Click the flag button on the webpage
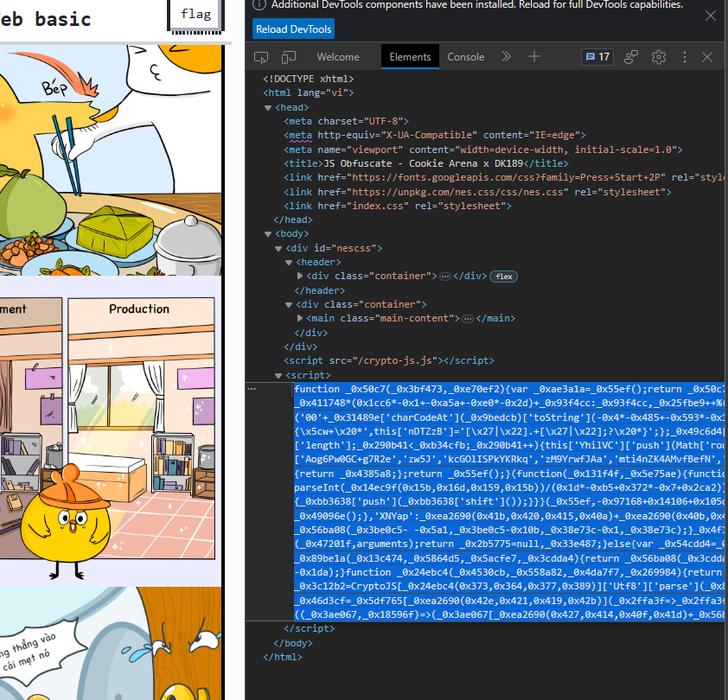The height and width of the screenshot is (700, 728). (x=195, y=16)
